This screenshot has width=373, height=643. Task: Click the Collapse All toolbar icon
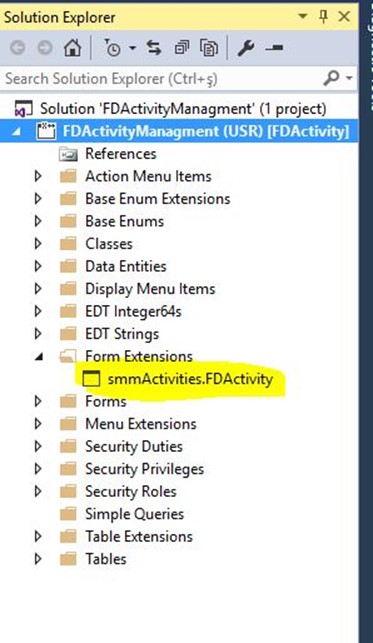click(182, 48)
